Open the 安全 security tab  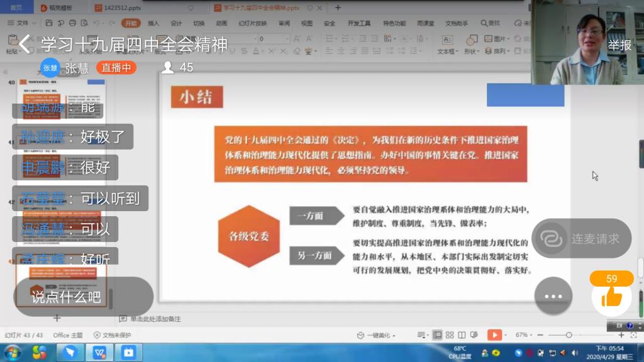(330, 23)
